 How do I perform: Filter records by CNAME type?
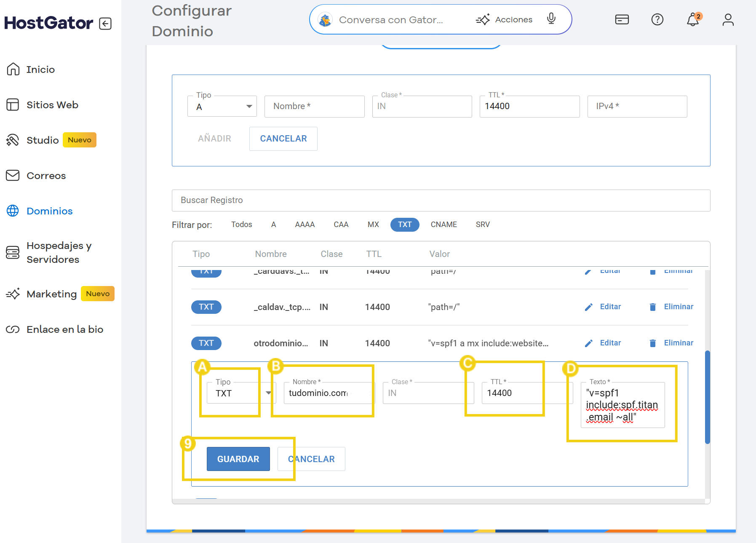tap(443, 225)
